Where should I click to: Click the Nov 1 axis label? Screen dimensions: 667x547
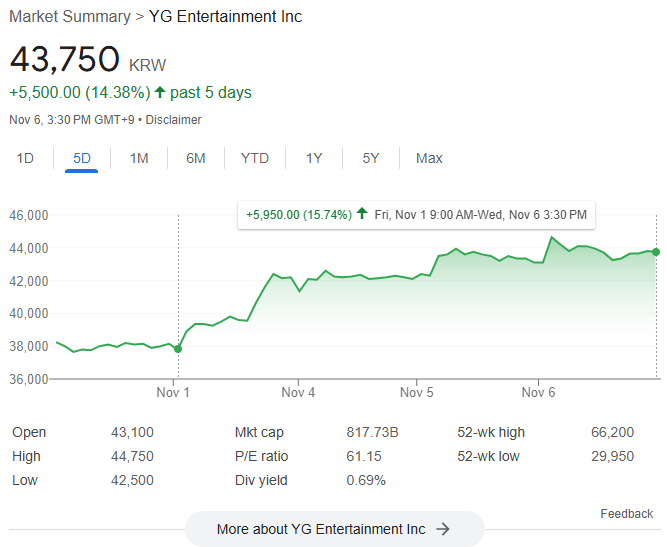173,392
